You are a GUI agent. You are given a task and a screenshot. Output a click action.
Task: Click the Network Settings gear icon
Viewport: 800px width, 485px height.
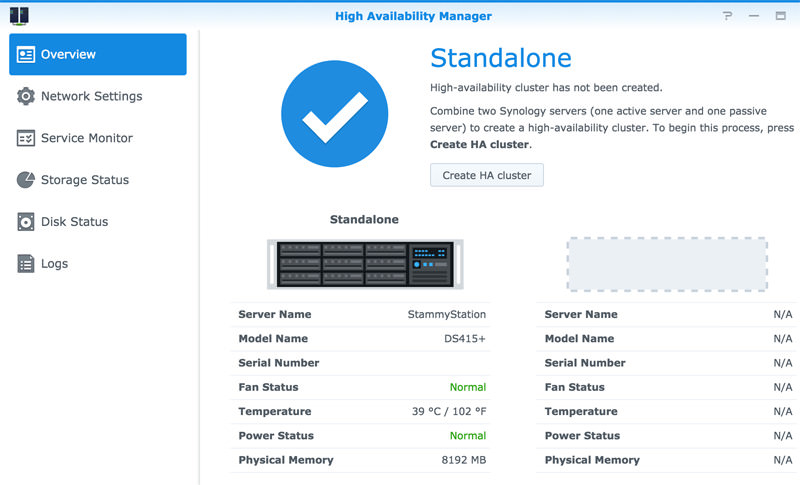coord(26,96)
